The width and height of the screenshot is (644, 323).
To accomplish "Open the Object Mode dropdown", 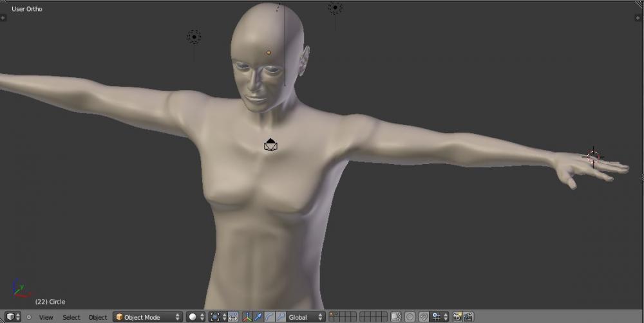I will click(147, 317).
